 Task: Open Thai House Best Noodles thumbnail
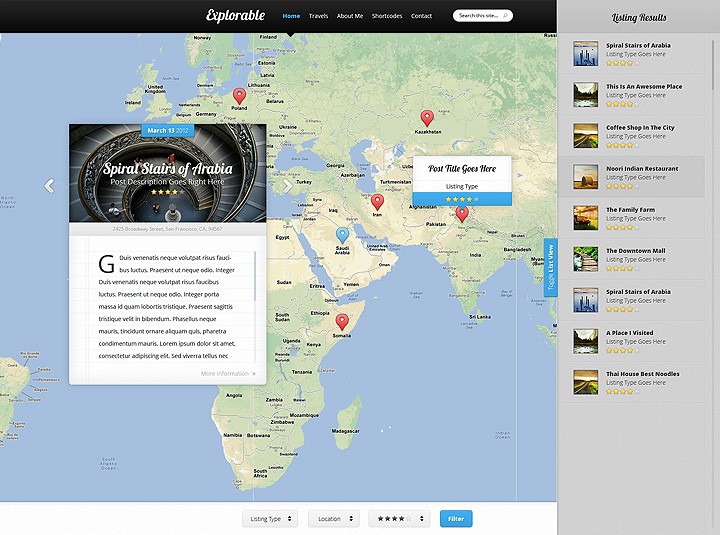[x=585, y=382]
